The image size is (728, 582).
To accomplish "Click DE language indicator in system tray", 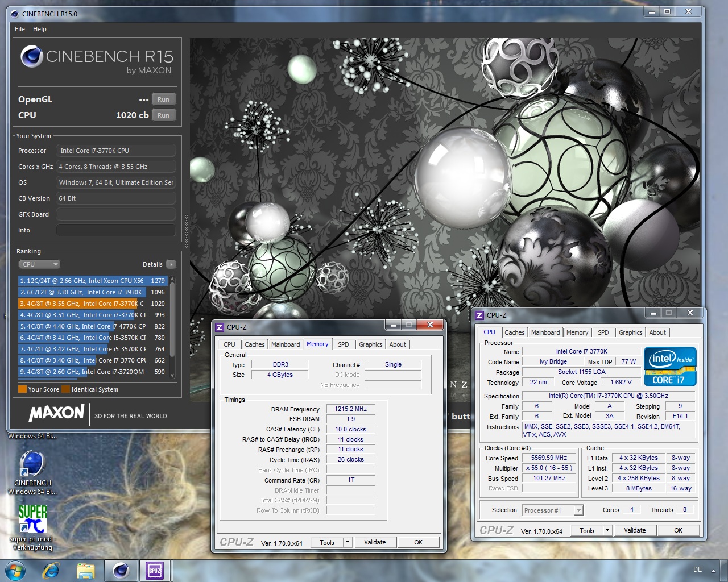I will (x=698, y=569).
